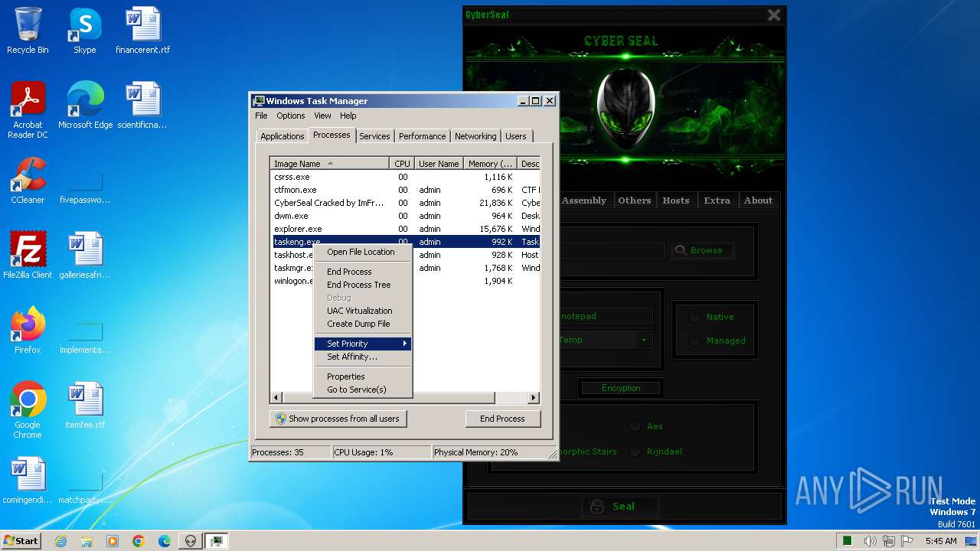
Task: Click horizontal scrollbar right arrow in process list
Action: (x=534, y=398)
